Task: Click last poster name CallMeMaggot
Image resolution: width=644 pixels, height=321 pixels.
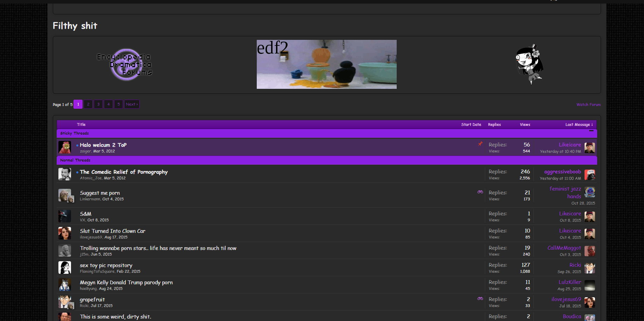Action: pos(564,248)
